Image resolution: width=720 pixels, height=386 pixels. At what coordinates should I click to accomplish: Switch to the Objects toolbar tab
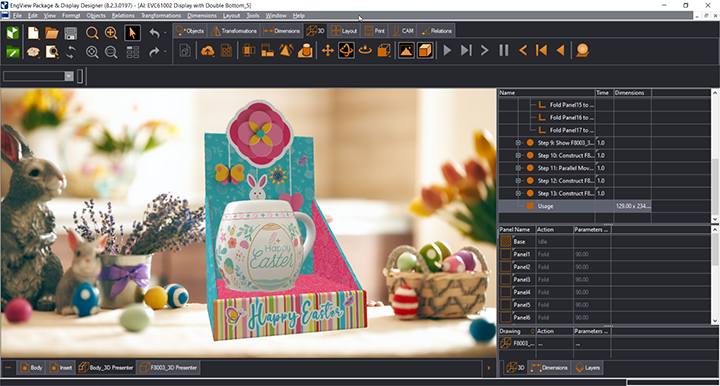tap(190, 31)
